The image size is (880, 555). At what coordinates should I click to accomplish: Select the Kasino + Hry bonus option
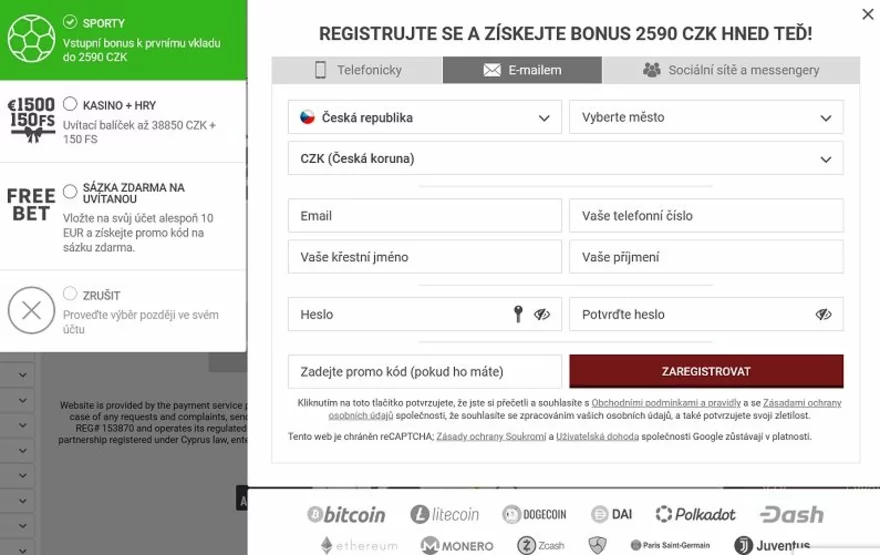[70, 104]
